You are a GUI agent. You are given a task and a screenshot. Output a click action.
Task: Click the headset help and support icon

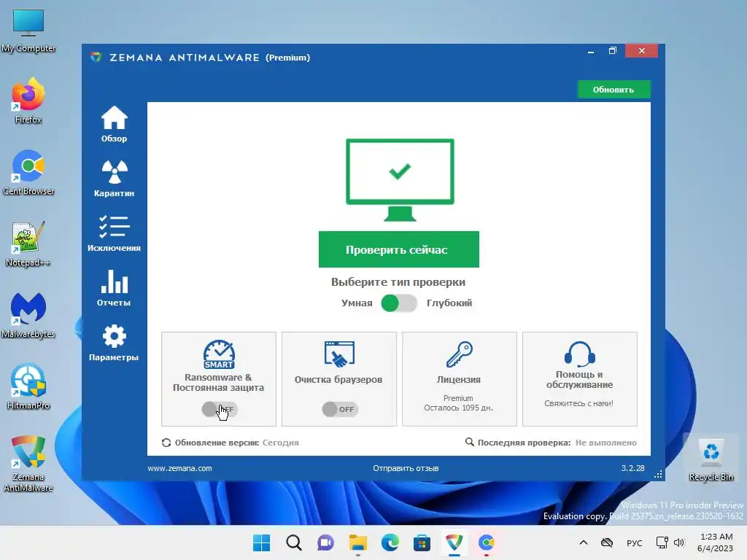[x=580, y=354]
